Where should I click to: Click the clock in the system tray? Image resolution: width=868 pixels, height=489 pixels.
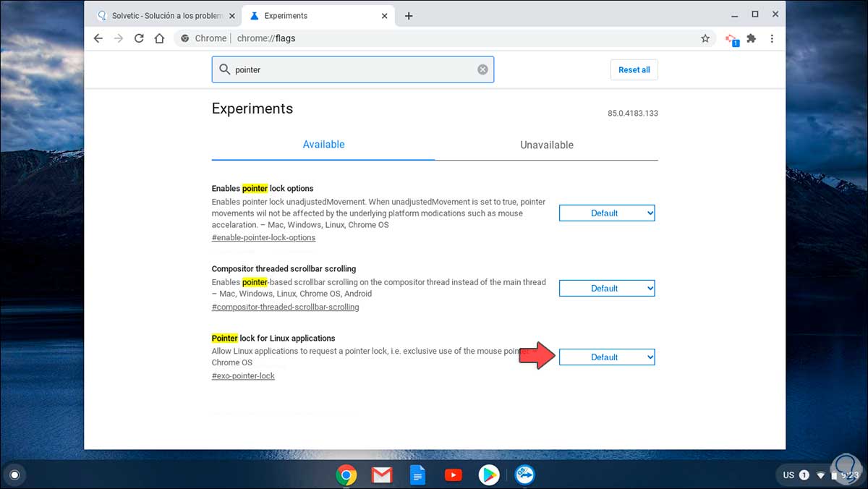point(851,475)
